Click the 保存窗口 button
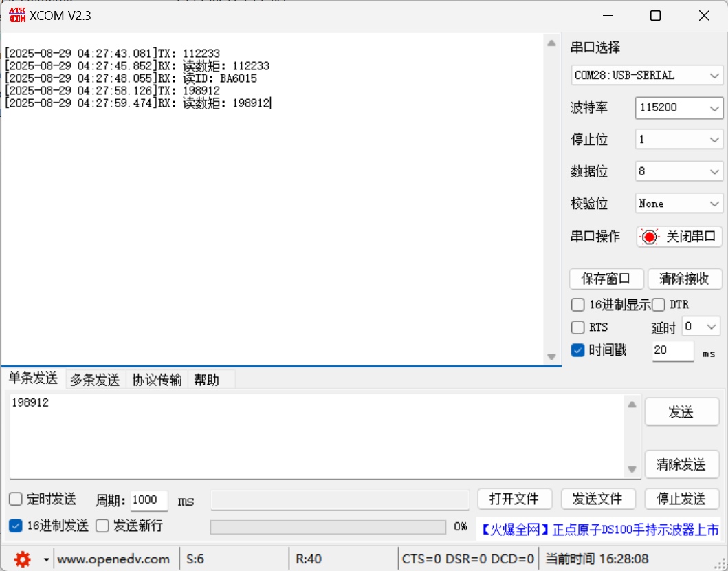 point(606,279)
